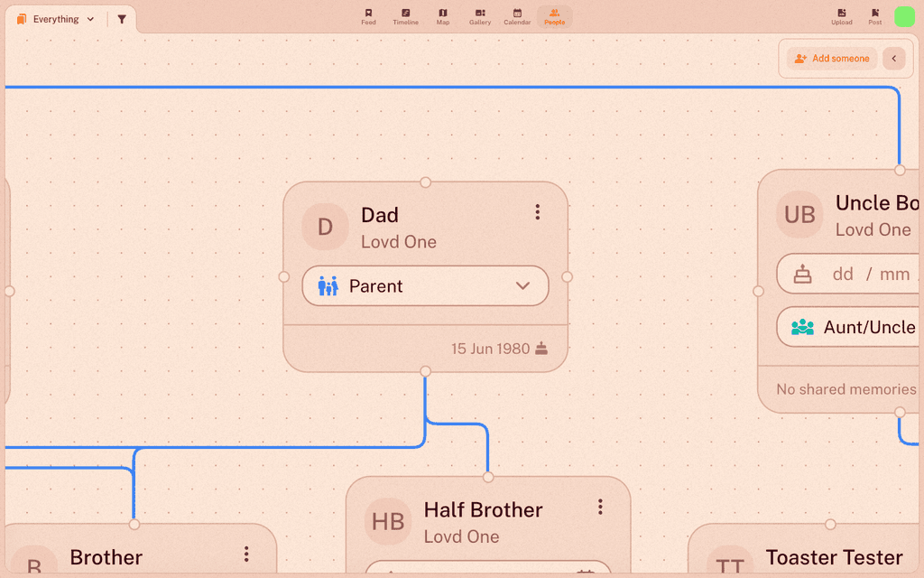Switch to the Timeline view
The width and height of the screenshot is (924, 578).
(405, 17)
